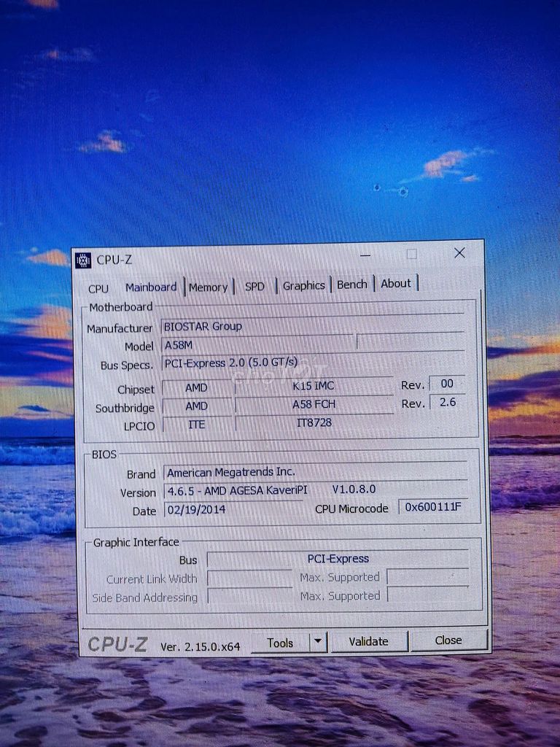Click the Chipset K15 IMC value
The image size is (560, 747).
(314, 386)
